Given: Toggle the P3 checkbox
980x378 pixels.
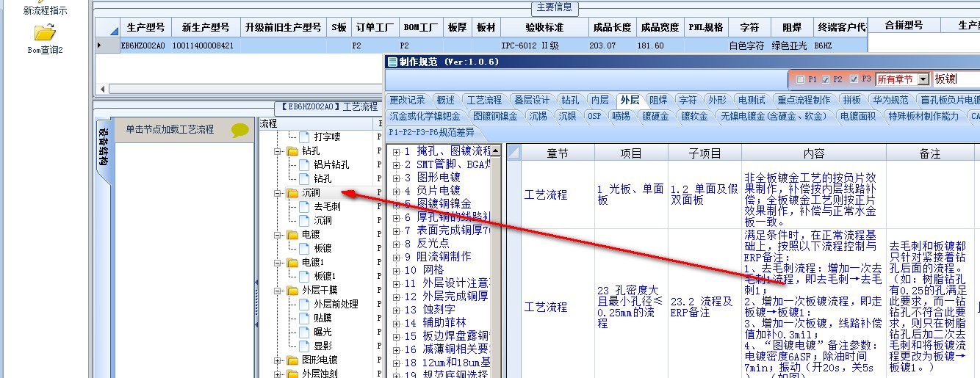Looking at the screenshot, I should coord(854,79).
